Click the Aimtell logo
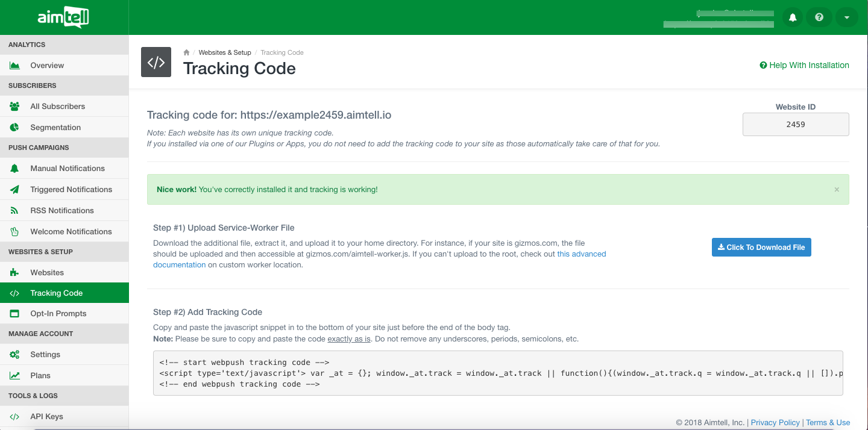This screenshot has width=868, height=430. pos(63,17)
